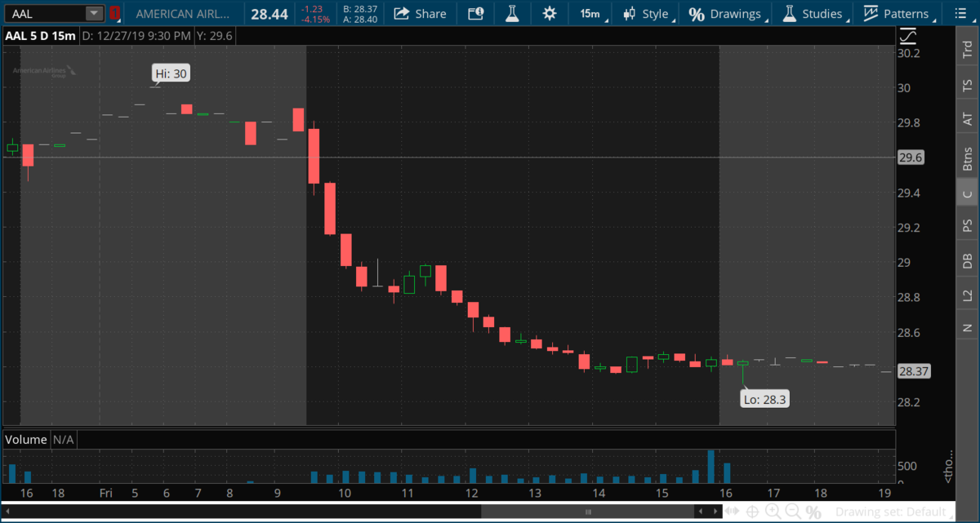Open the PS sidebar tab
Viewport: 980px width, 523px height.
click(968, 225)
